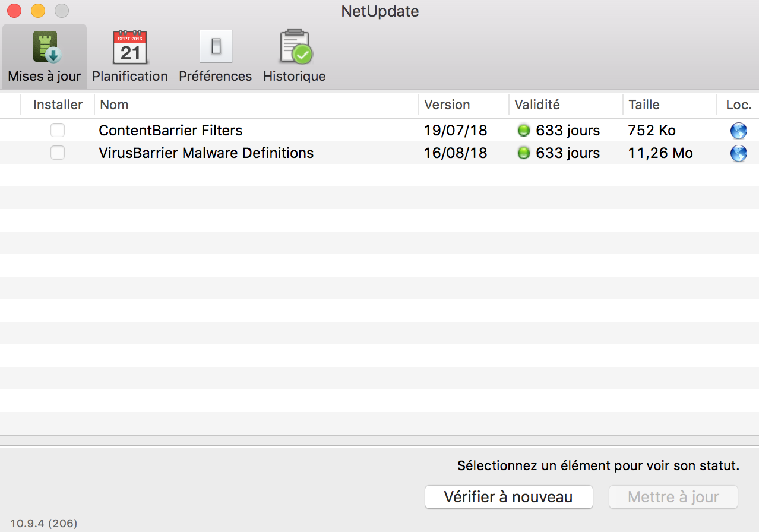Viewport: 759px width, 532px height.
Task: Select the ContentBarrier Filters row name
Action: click(170, 131)
